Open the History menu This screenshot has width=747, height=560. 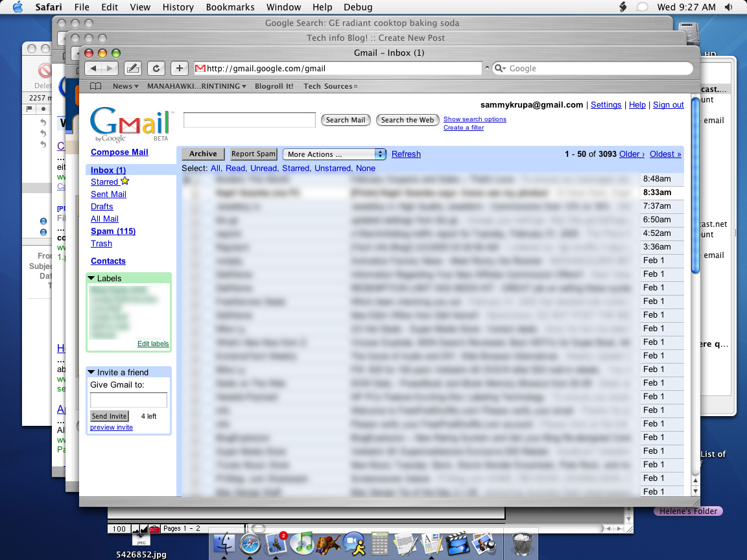[178, 7]
